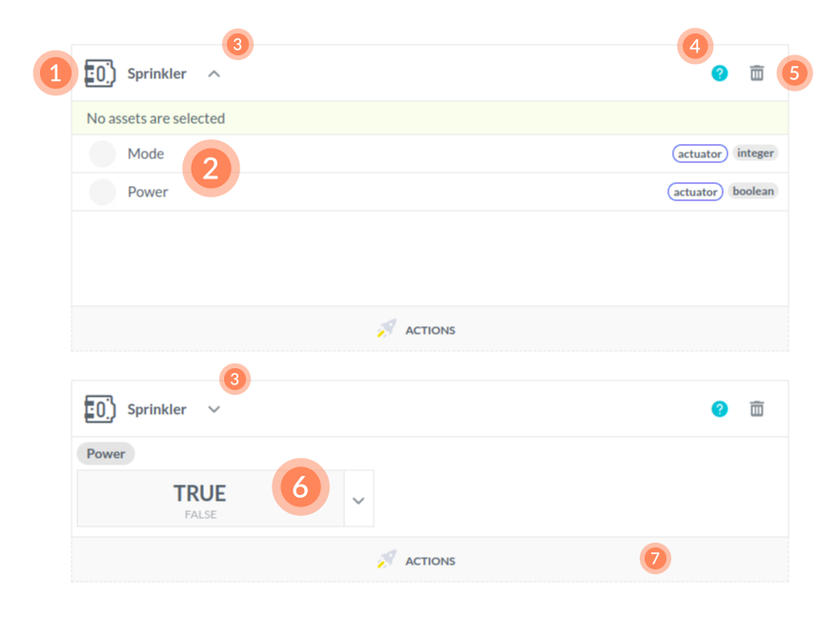The height and width of the screenshot is (618, 840).
Task: Click the integer type tag on Mode
Action: (x=755, y=153)
